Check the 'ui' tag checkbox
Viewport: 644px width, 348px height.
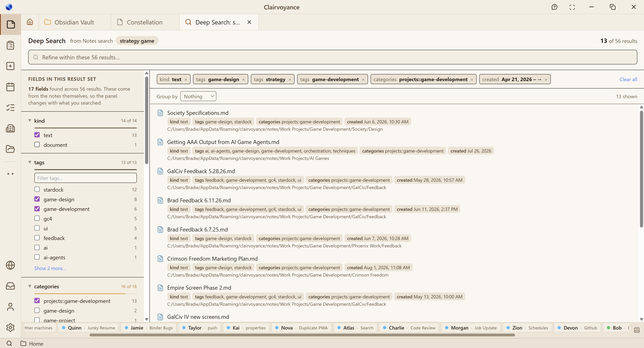[37, 228]
